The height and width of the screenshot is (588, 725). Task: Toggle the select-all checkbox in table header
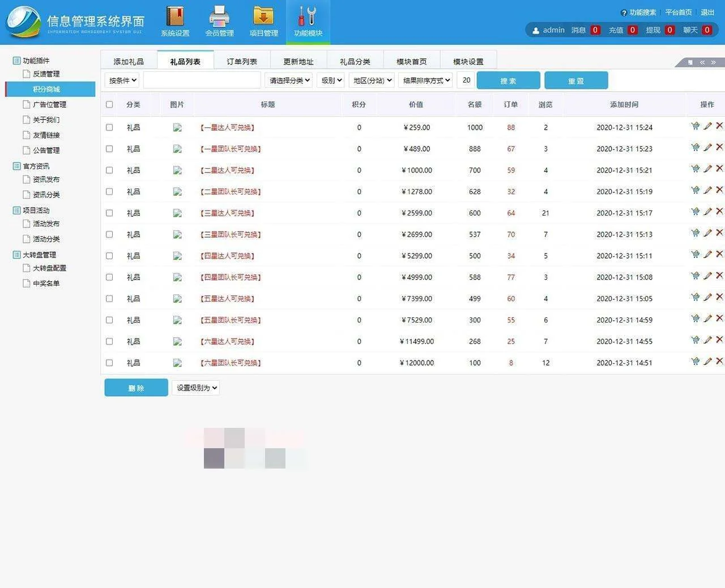109,105
